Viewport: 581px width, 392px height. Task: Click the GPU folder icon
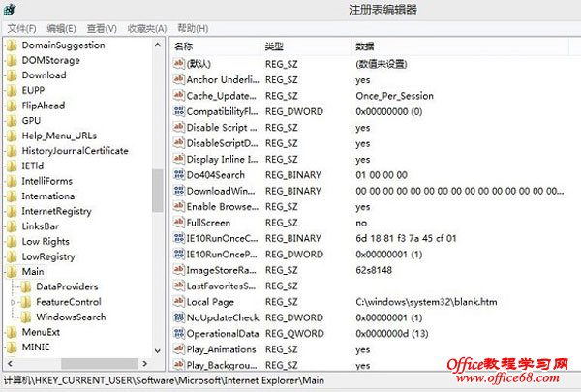[12, 121]
